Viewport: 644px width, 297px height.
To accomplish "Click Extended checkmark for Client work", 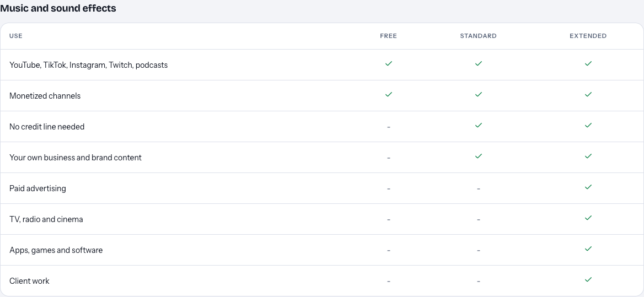I will pyautogui.click(x=588, y=279).
